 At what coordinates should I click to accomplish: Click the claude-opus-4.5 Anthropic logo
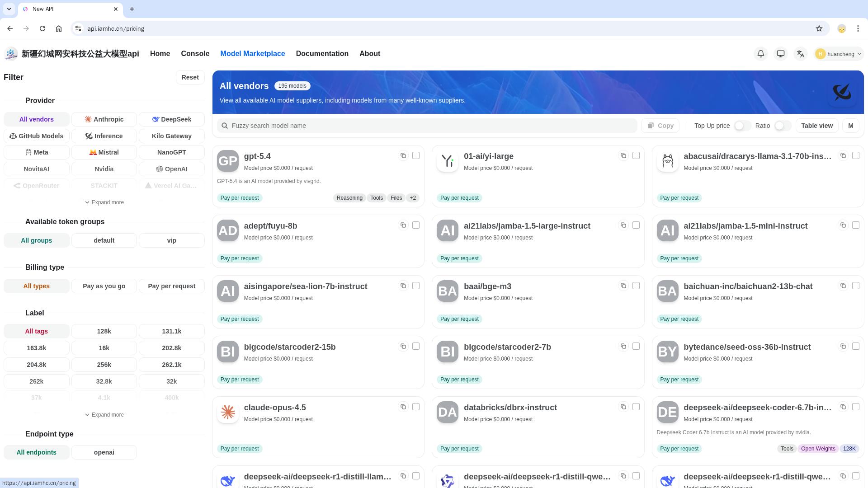pyautogui.click(x=228, y=412)
